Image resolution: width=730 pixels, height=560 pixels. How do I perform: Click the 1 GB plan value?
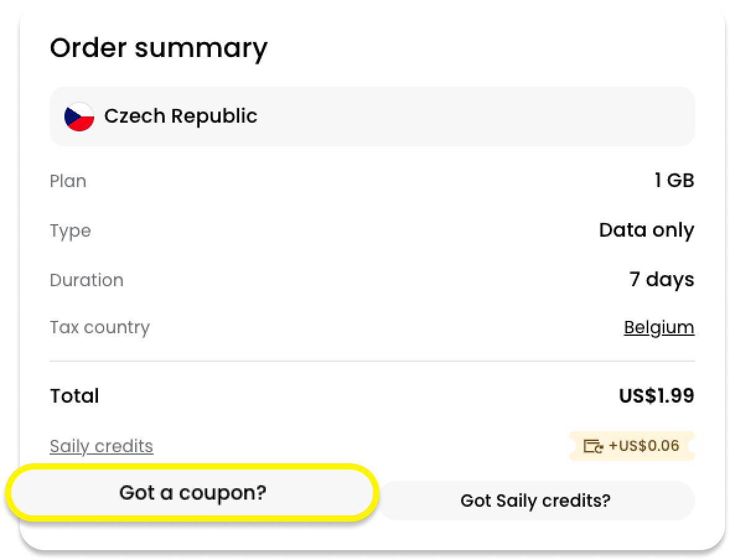pyautogui.click(x=674, y=180)
